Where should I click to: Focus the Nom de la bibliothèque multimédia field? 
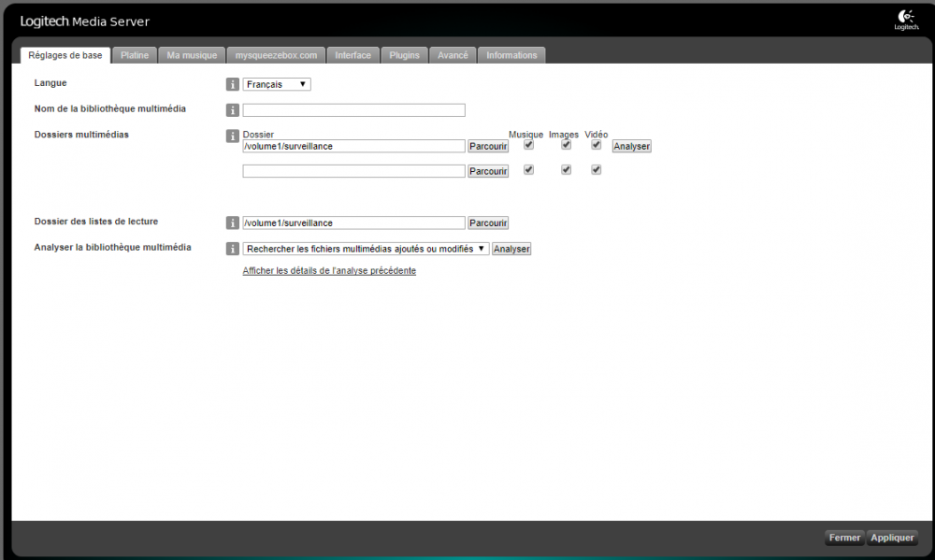(x=353, y=110)
